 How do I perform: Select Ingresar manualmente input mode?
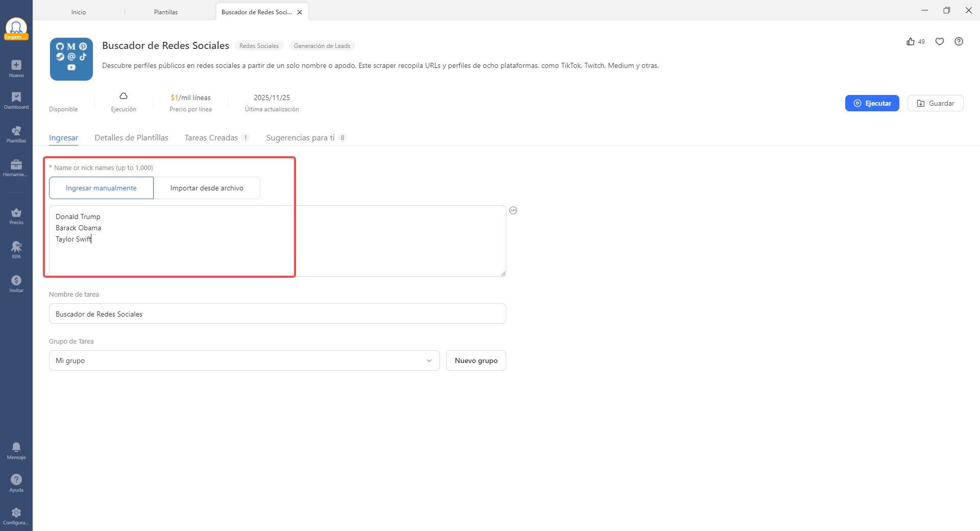point(101,188)
